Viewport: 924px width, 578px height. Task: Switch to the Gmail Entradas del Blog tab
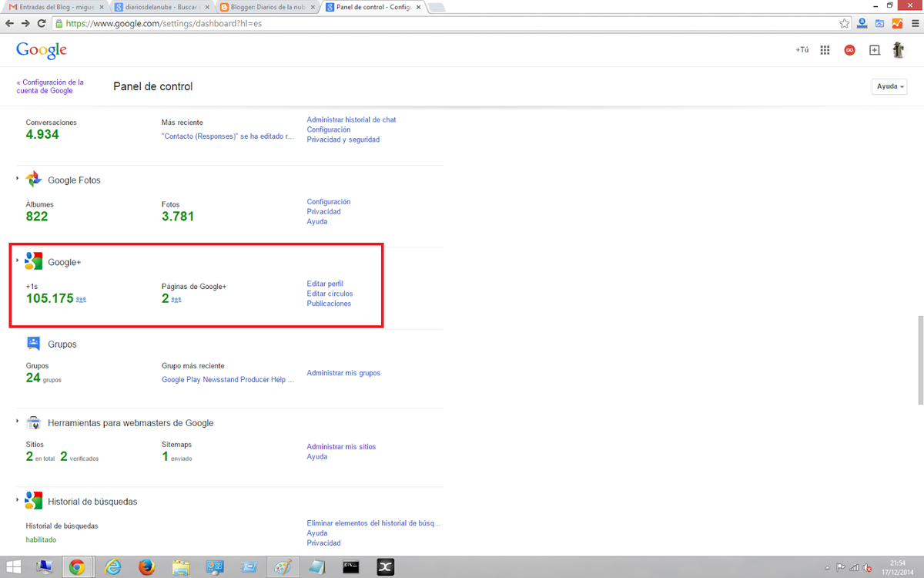pyautogui.click(x=52, y=7)
